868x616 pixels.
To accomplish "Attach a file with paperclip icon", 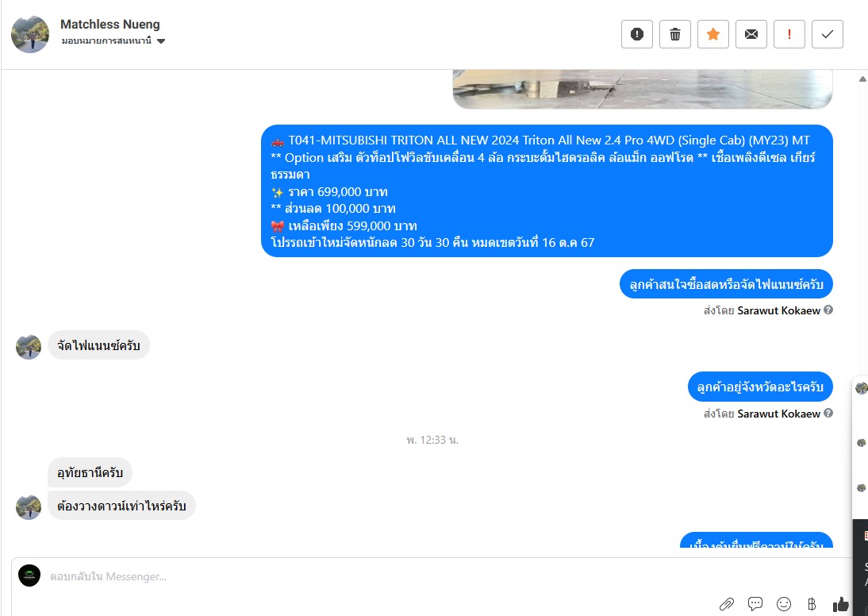I will tap(726, 604).
